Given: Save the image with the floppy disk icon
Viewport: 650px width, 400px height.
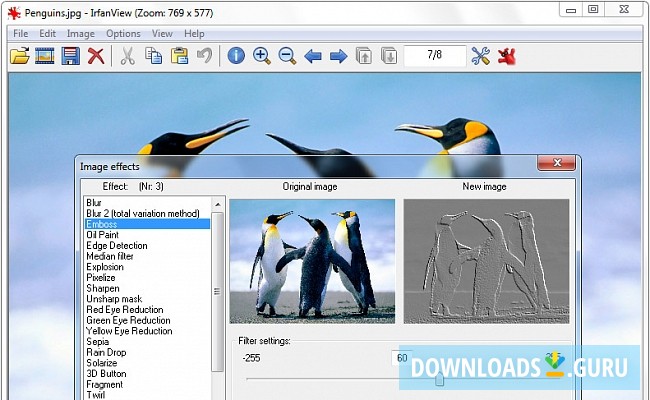Looking at the screenshot, I should click(x=70, y=56).
